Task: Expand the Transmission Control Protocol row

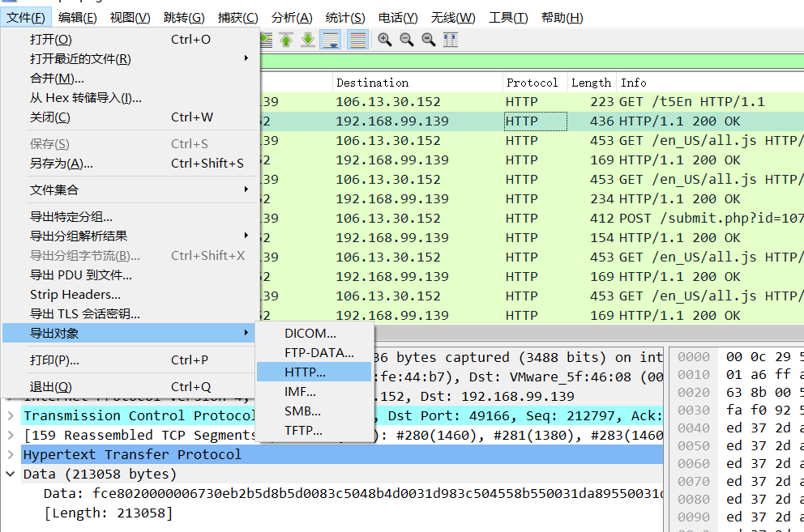Action: click(10, 415)
